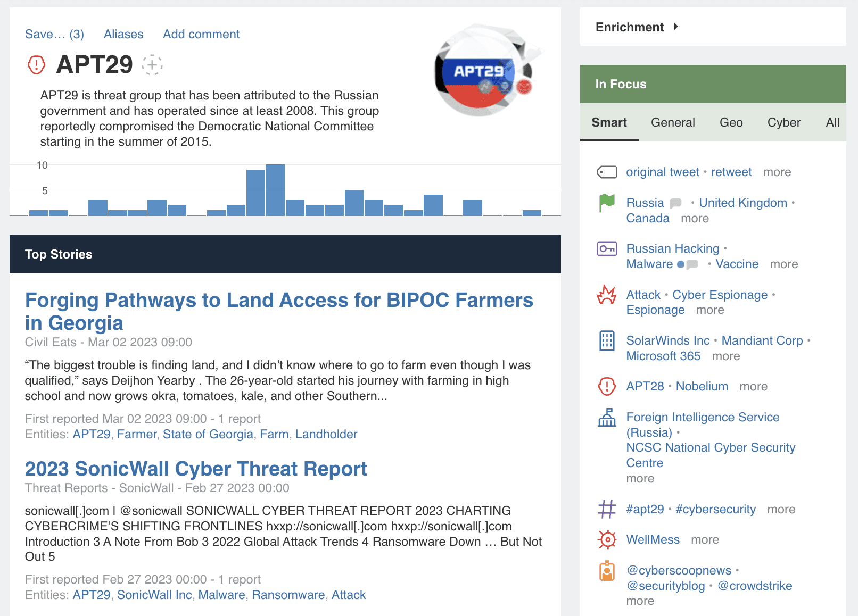
Task: Open the Save… (3) menu
Action: tap(54, 34)
